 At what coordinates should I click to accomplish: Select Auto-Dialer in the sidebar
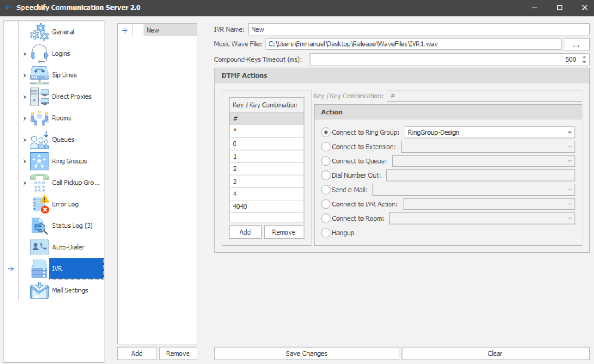tap(68, 247)
